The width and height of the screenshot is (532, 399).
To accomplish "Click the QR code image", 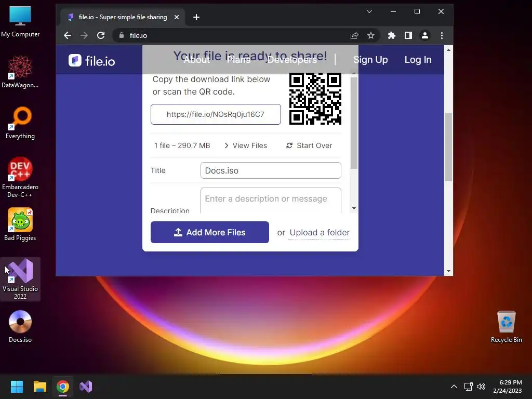I will click(315, 99).
